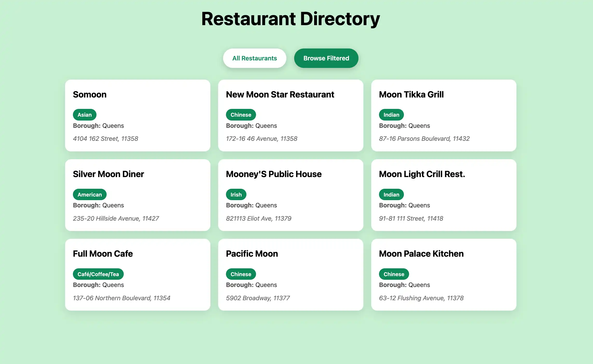The image size is (593, 364).
Task: Select the Indian badge on Moon Light Crill Rest.
Action: [391, 194]
